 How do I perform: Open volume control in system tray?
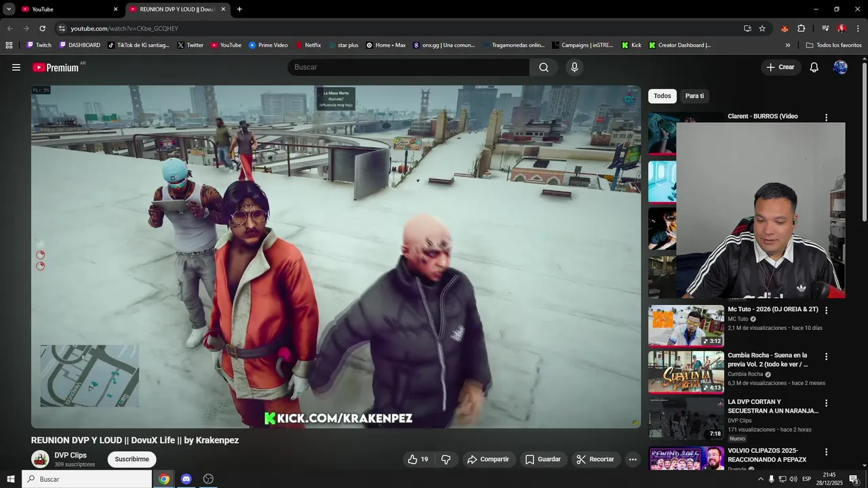pos(793,479)
